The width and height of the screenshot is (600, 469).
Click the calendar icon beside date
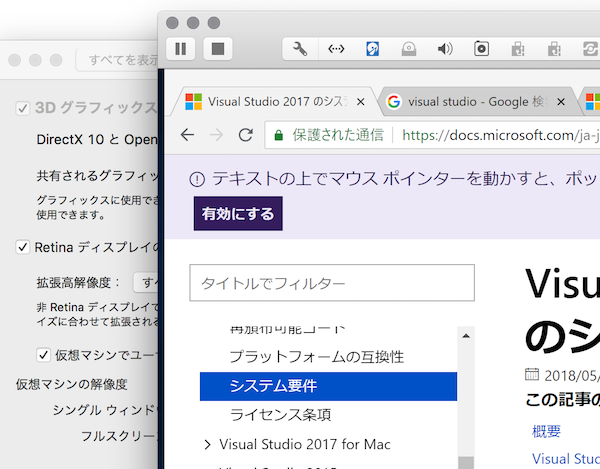(x=532, y=374)
